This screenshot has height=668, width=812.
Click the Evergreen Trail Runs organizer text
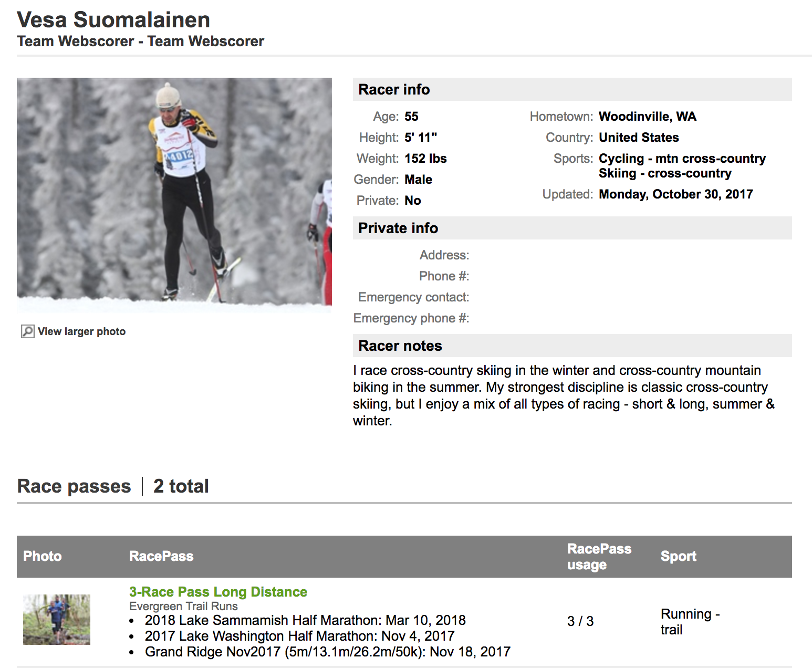183,606
